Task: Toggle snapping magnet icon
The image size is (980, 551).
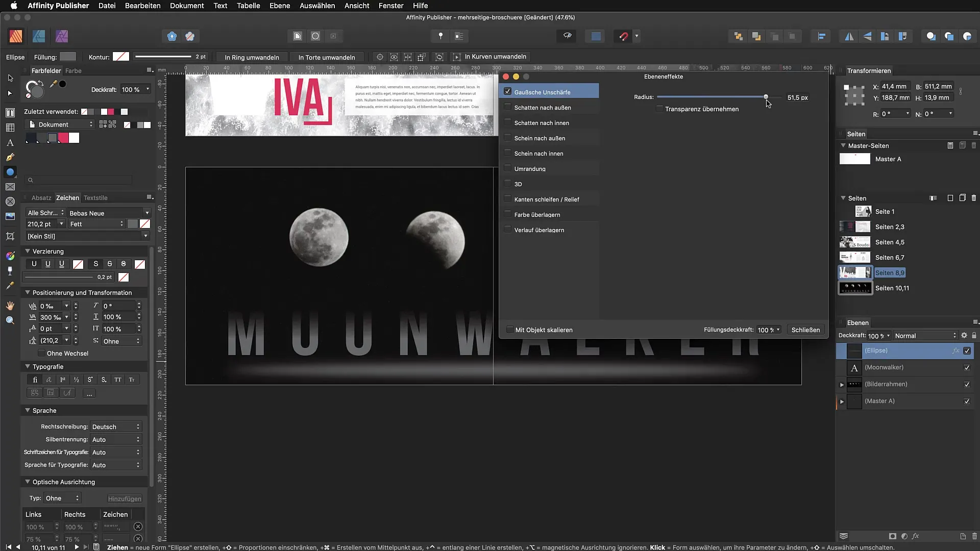Action: pyautogui.click(x=623, y=36)
